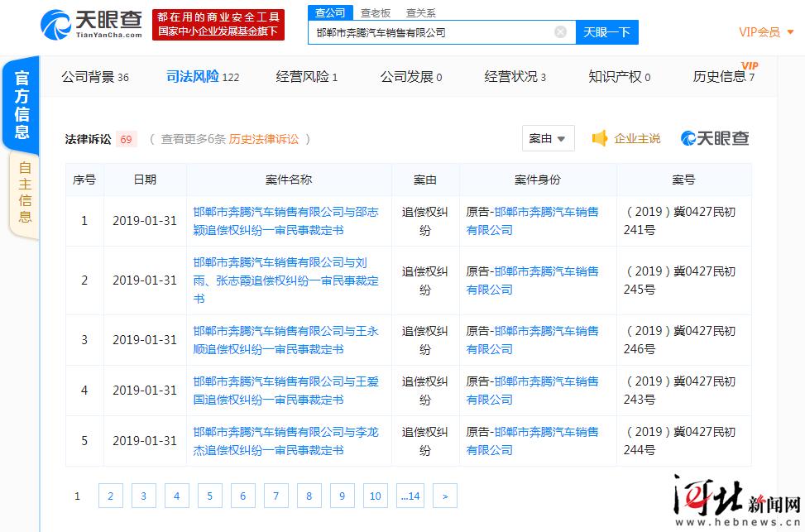805x532 pixels.
Task: Switch to the 查关系 tab
Action: pyautogui.click(x=421, y=12)
